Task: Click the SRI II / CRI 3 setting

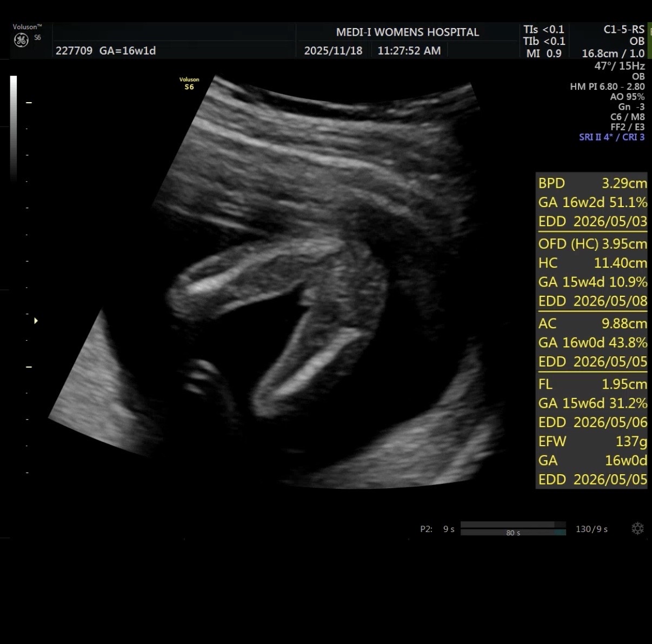Action: pyautogui.click(x=611, y=137)
